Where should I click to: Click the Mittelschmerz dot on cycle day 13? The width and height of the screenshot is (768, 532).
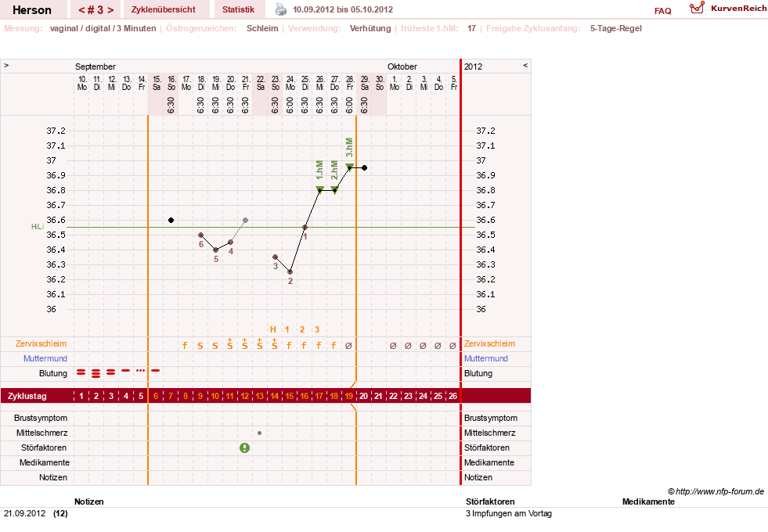click(x=259, y=433)
